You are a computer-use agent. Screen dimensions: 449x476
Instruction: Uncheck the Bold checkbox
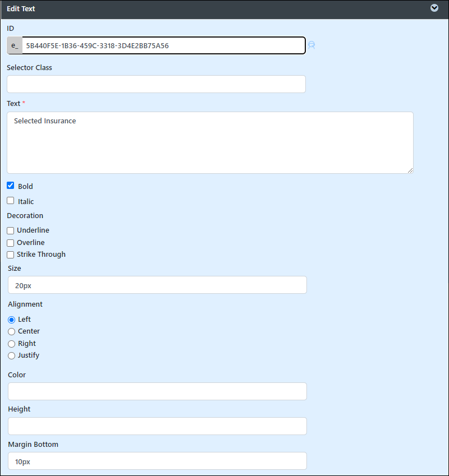point(11,186)
